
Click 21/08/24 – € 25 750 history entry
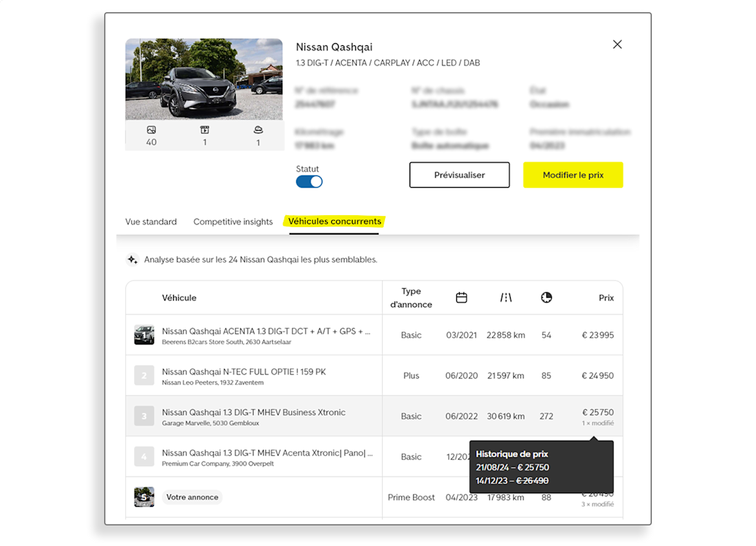tap(513, 468)
